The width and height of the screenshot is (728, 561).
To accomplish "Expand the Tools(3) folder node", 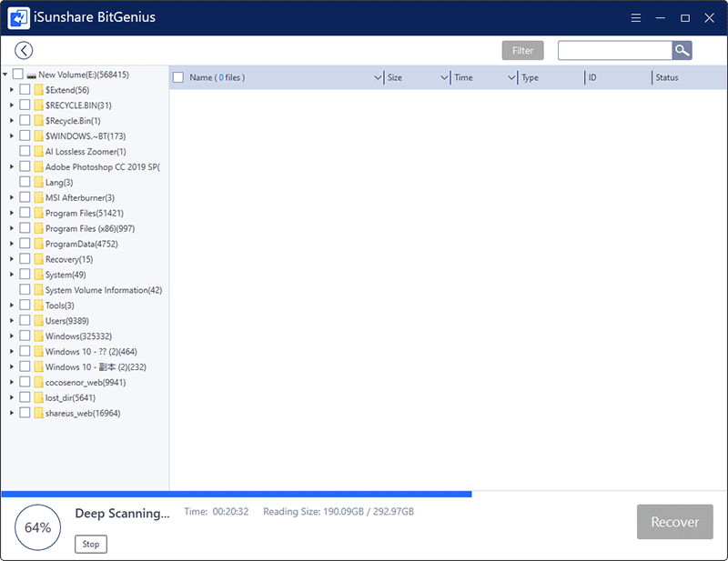I will pyautogui.click(x=12, y=305).
